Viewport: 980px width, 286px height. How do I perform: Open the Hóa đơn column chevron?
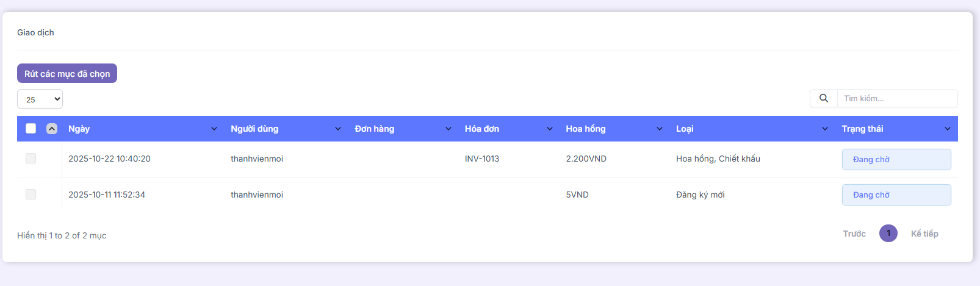tap(550, 129)
